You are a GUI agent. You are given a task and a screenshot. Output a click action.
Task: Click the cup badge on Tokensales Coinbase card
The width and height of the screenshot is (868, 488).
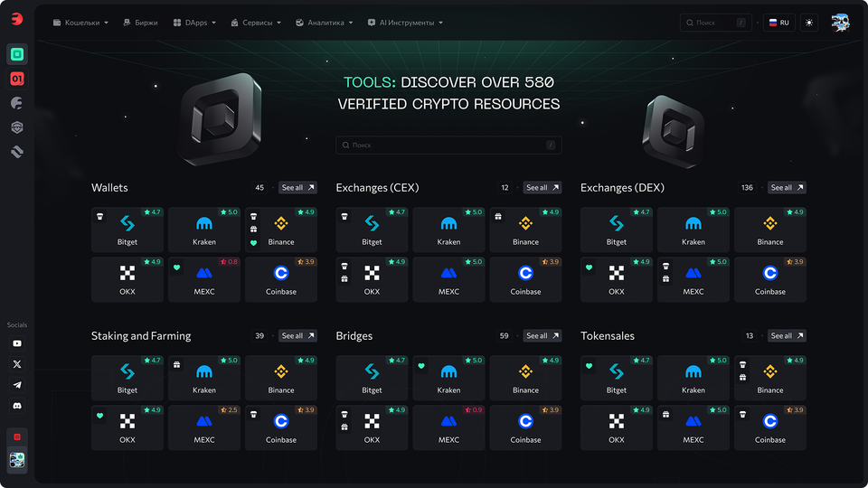pos(743,415)
